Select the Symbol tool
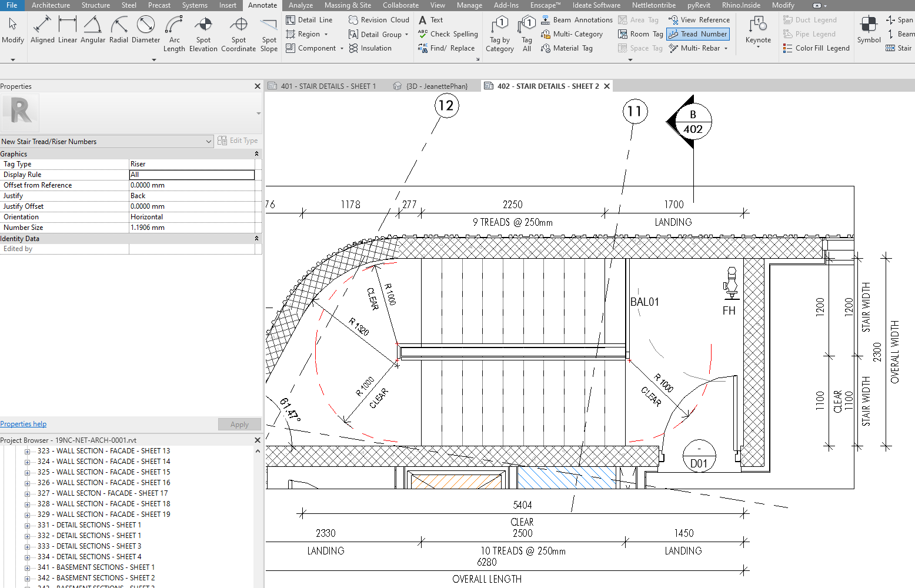 tap(869, 29)
